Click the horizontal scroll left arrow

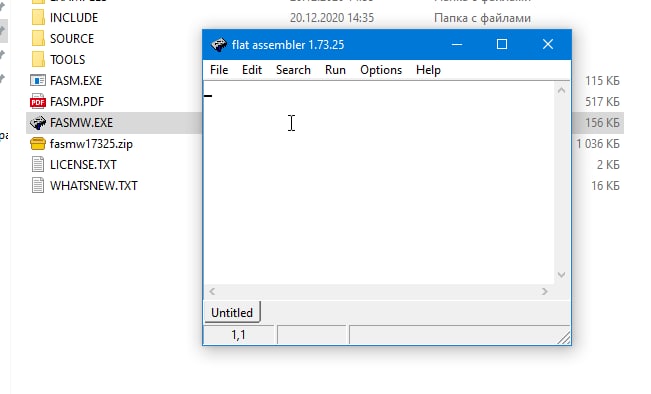click(x=212, y=291)
